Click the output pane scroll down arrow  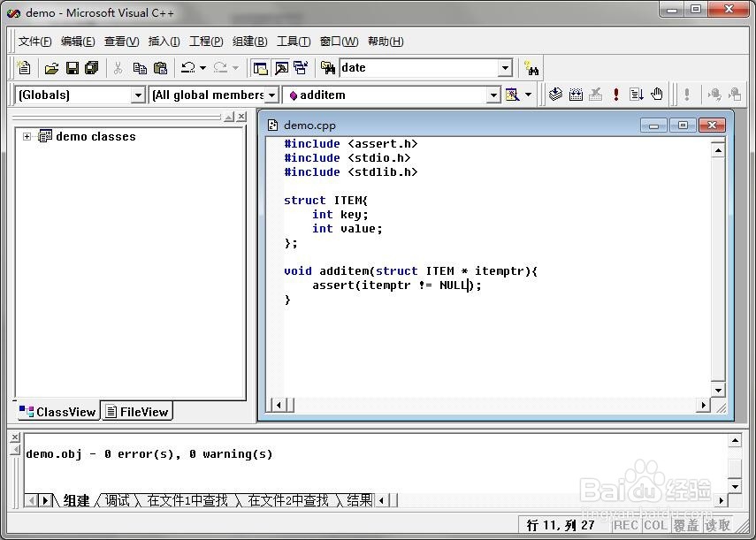tap(735, 486)
